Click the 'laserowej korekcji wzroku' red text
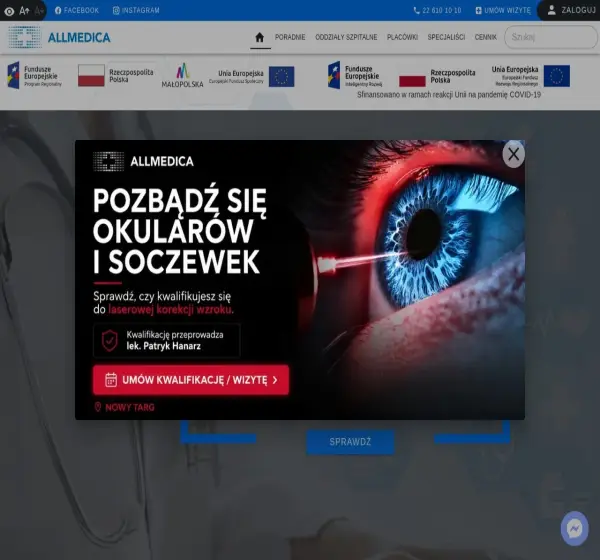The height and width of the screenshot is (560, 600). 171,310
